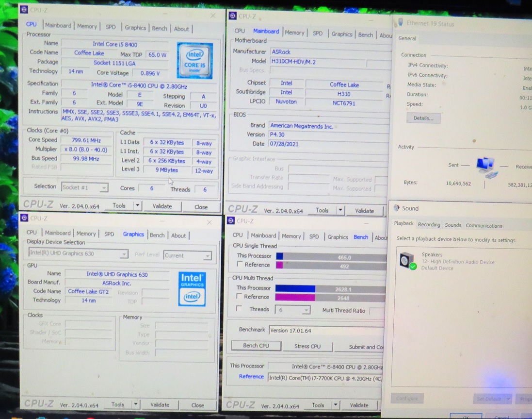Click the Intel UHD Graphics logo on the Graphics tab
This screenshot has width=532, height=419.
click(x=192, y=289)
